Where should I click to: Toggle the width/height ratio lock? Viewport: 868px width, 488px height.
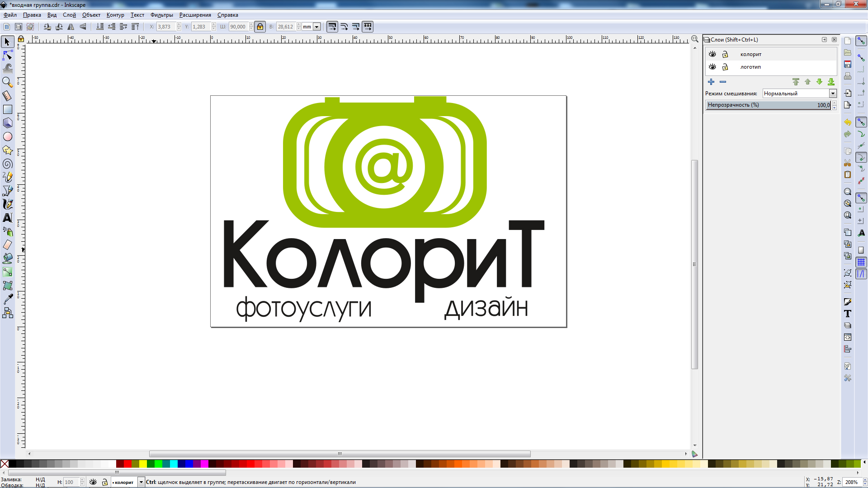[260, 27]
